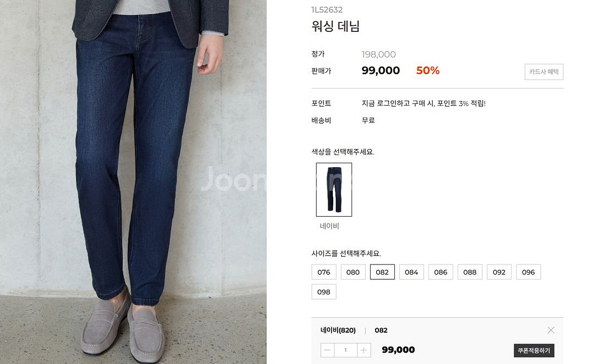Click the 50% discount rate text

pos(428,70)
